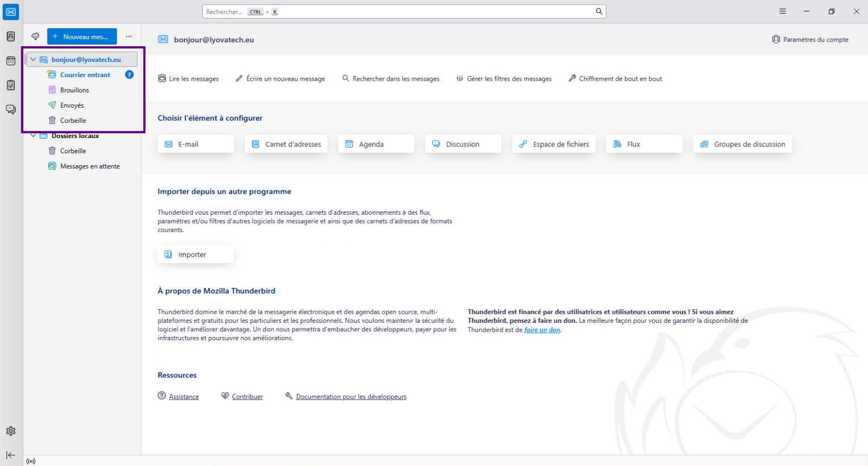Click the get messages cloud icon

pos(36,37)
